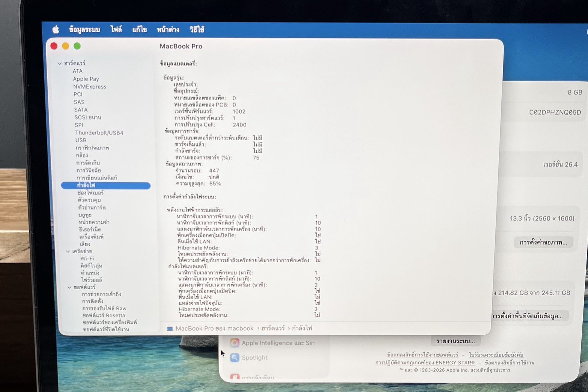This screenshot has width=588, height=392.
Task: Select Wi-Fi under network section
Action: [87, 258]
